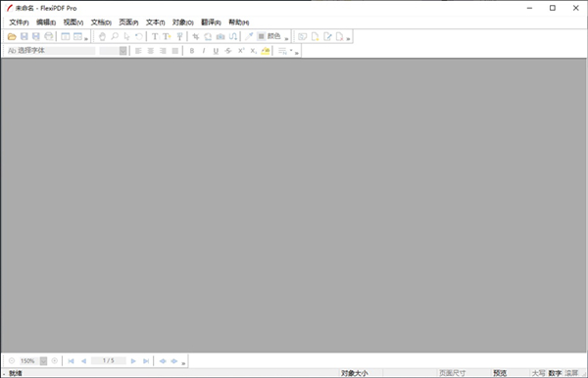The image size is (588, 378).
Task: Select the Crop tool
Action: pos(196,36)
